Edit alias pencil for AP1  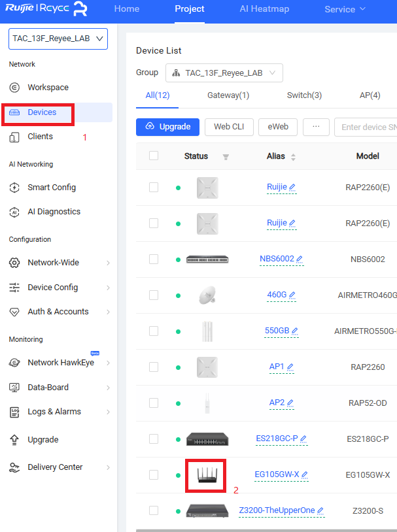290,367
